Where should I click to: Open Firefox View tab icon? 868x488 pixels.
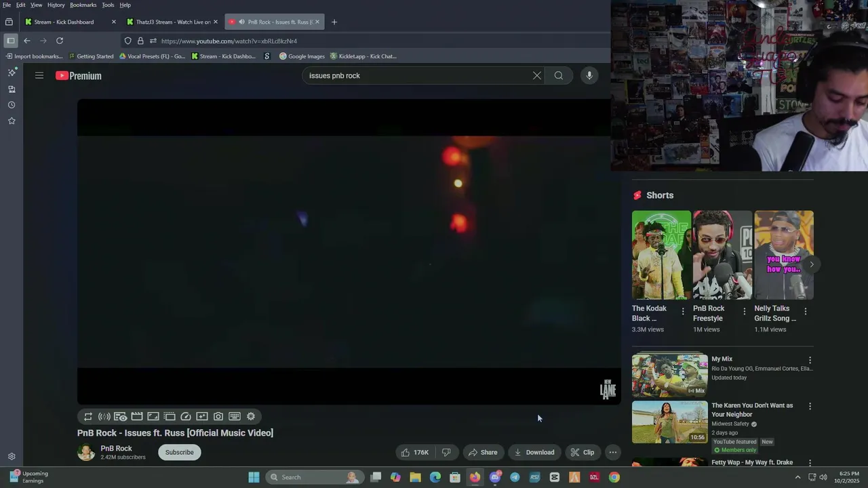click(9, 22)
